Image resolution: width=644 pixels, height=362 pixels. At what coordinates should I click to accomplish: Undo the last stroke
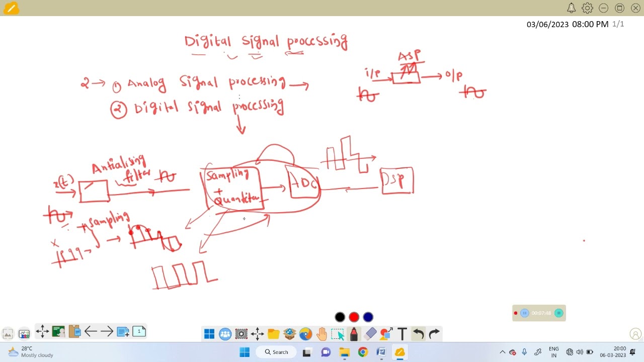[x=418, y=334]
